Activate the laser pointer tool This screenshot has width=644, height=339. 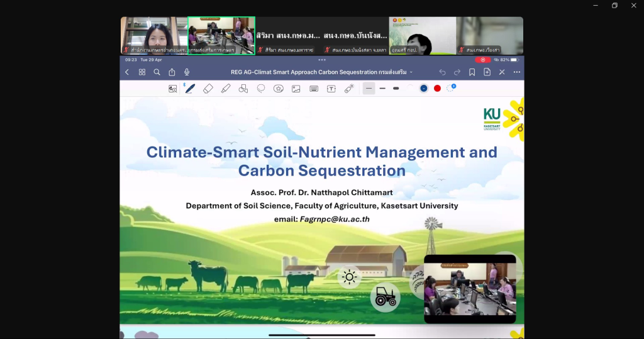click(x=349, y=89)
